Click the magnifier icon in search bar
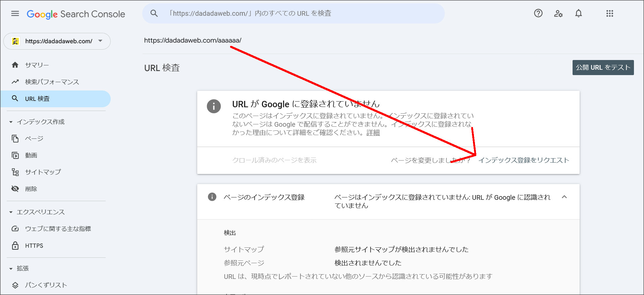 (x=154, y=13)
